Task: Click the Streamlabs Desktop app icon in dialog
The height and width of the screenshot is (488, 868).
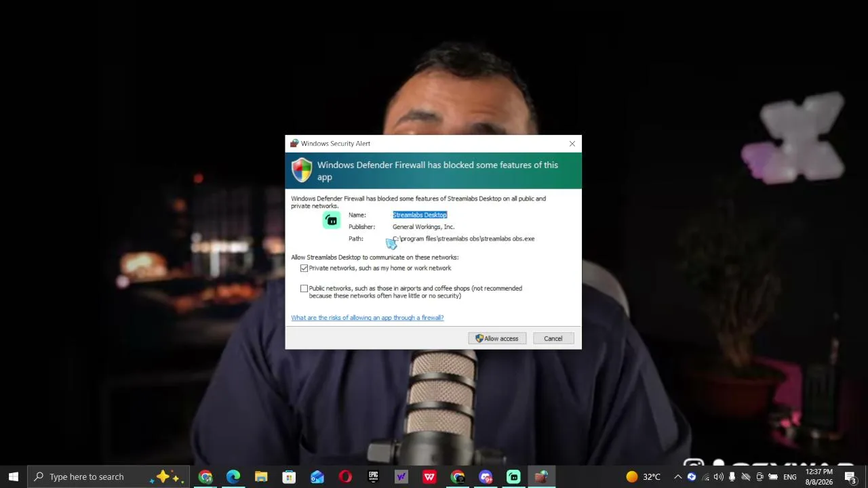Action: (x=332, y=220)
